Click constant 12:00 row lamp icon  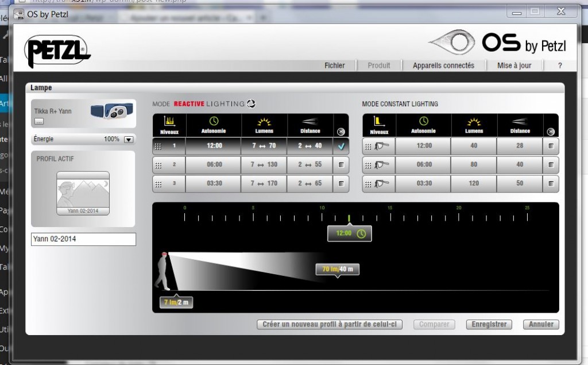(x=382, y=146)
